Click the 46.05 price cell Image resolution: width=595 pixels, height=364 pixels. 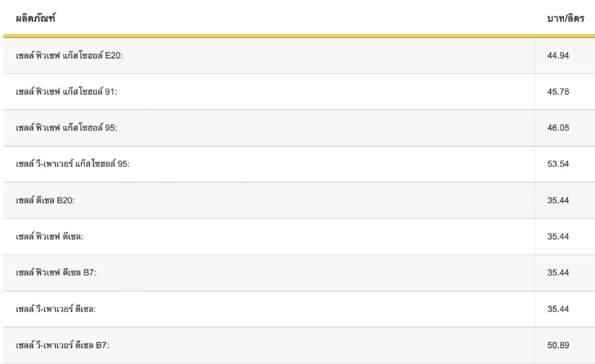pyautogui.click(x=558, y=128)
